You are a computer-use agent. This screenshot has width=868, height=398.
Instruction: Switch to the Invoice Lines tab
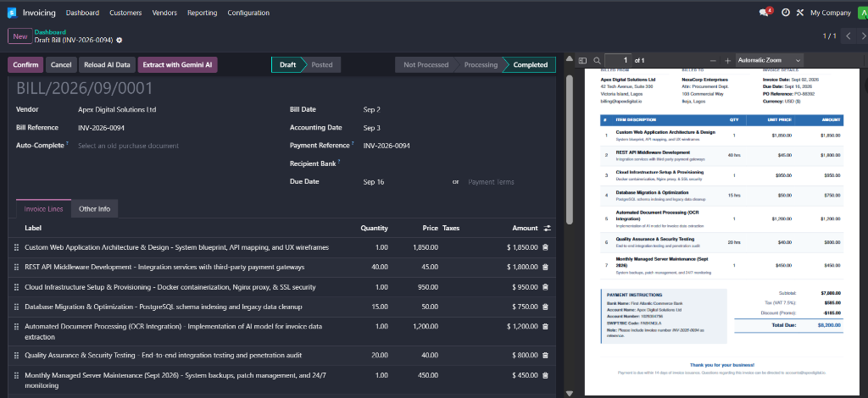[x=44, y=209]
